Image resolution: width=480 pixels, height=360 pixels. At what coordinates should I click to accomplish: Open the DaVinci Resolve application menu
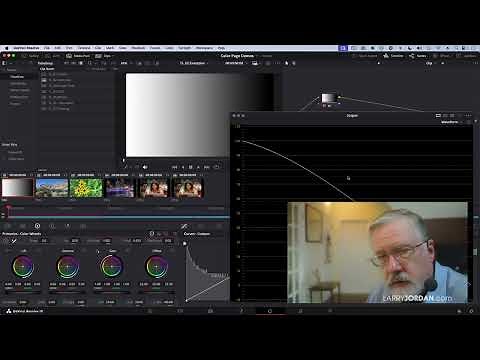[26, 48]
